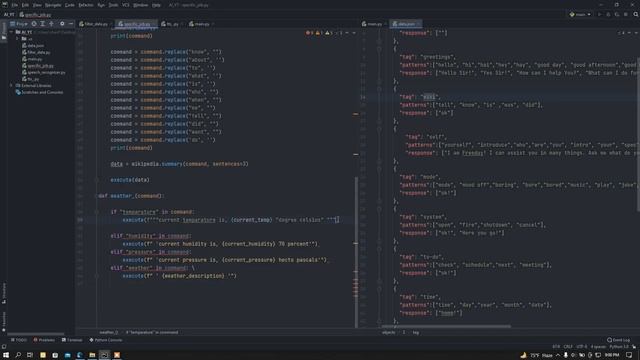Image resolution: width=640 pixels, height=360 pixels.
Task: Hide the Project panel with minus icon
Action: pos(71,24)
